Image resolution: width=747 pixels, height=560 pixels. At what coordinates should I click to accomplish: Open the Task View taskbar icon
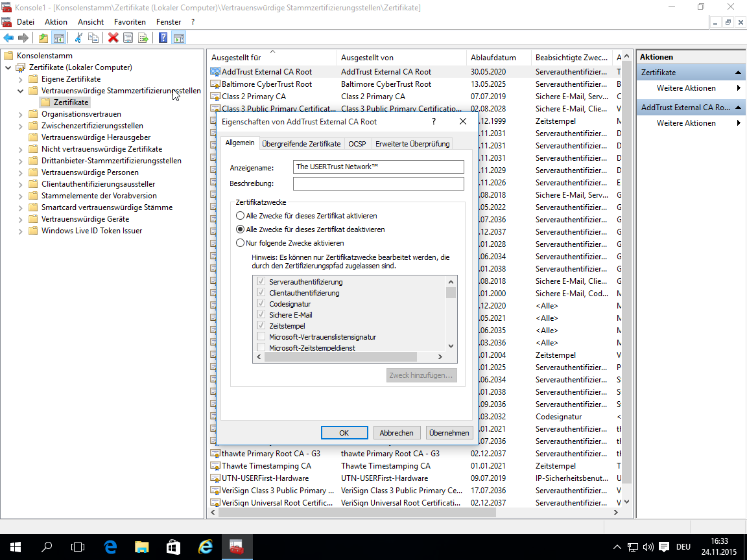(x=78, y=547)
